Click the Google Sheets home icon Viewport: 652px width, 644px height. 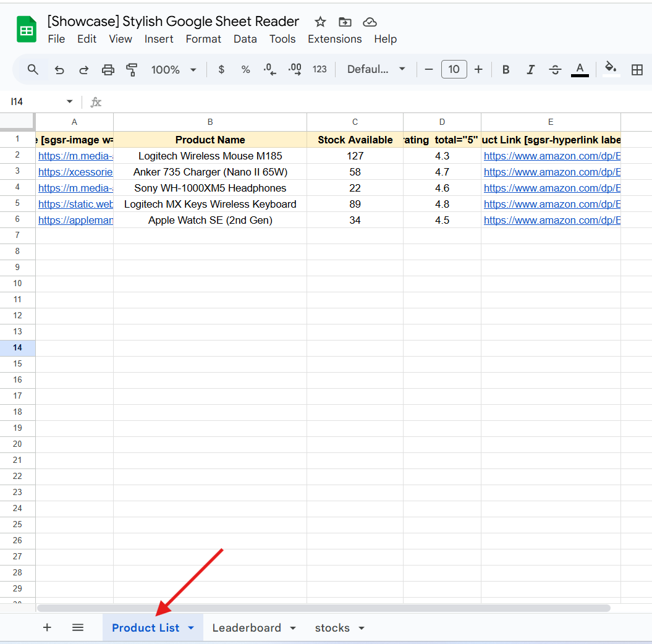tap(26, 29)
